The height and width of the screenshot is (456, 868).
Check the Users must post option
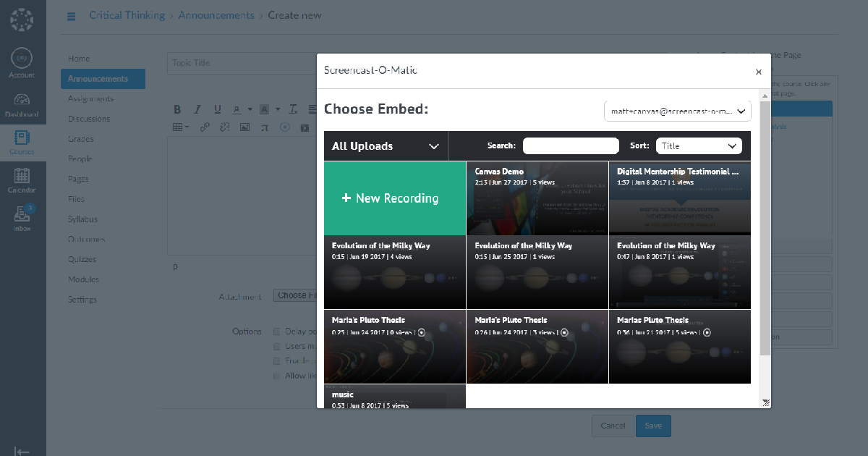277,346
